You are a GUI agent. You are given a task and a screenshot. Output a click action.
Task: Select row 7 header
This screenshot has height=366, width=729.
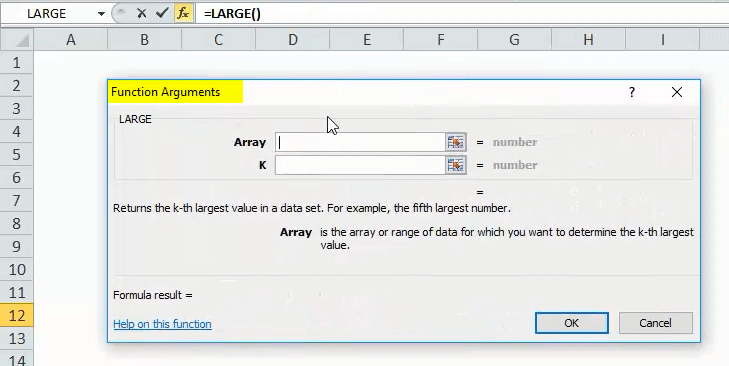[x=17, y=200]
